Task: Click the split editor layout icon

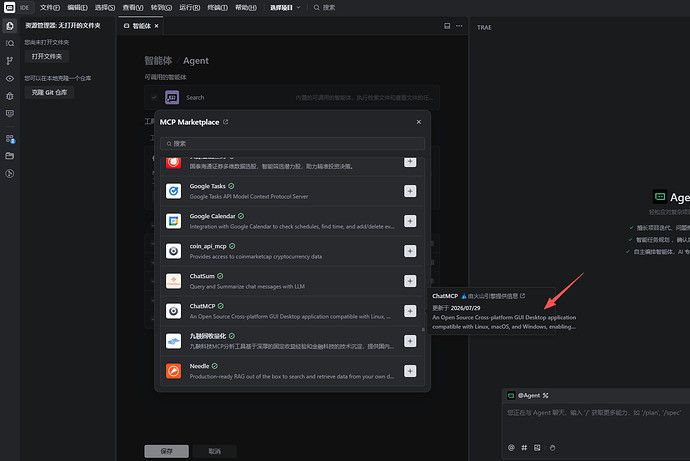Action: point(447,26)
